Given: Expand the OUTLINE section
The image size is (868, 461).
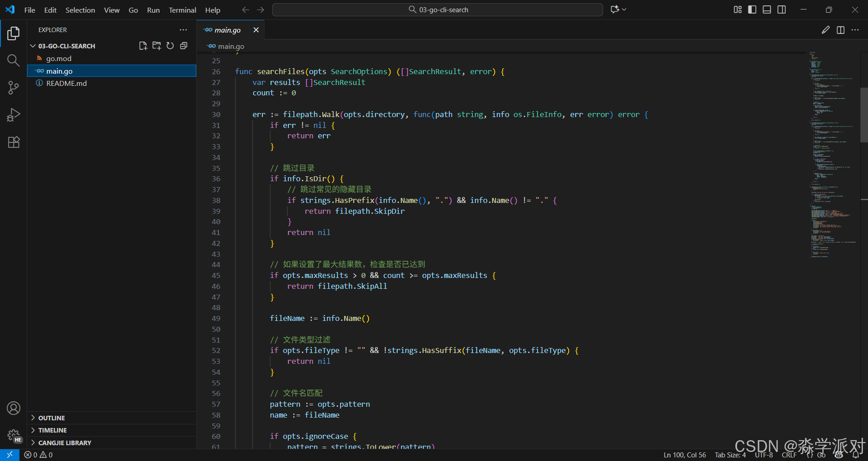Looking at the screenshot, I should [112, 418].
